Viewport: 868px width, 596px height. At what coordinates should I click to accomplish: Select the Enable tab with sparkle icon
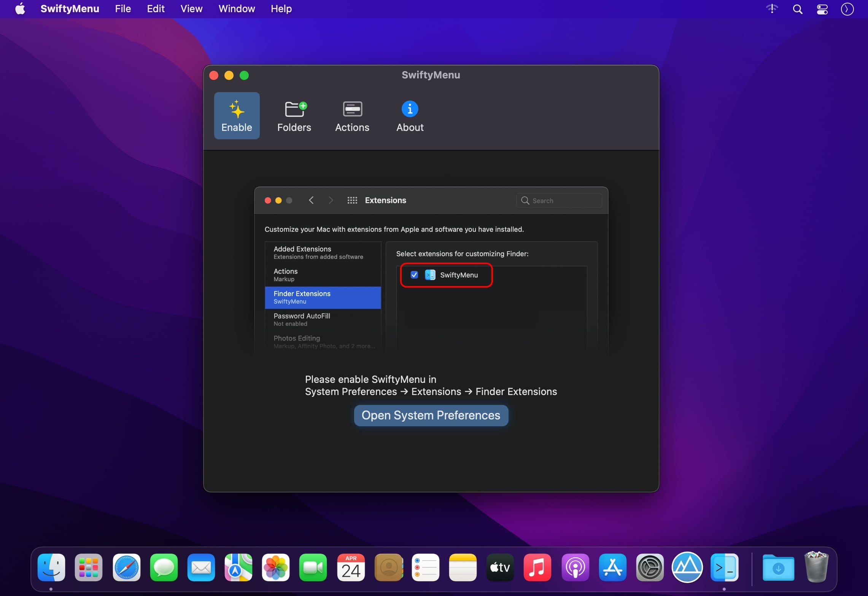[x=237, y=116]
